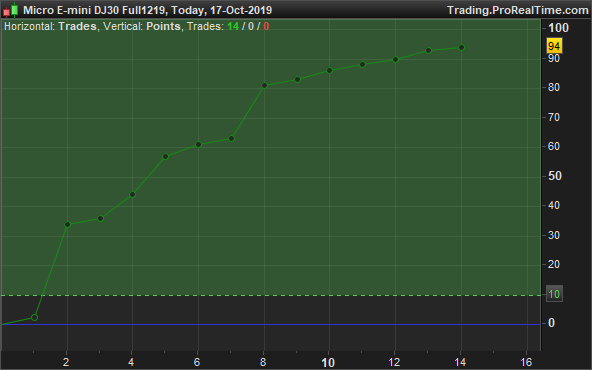592x370 pixels.
Task: Select the data point at trade 4
Action: click(x=133, y=195)
